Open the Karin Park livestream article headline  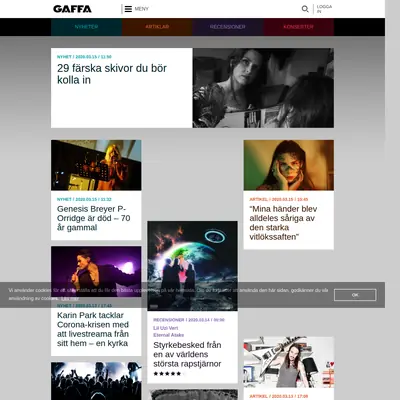click(x=93, y=329)
